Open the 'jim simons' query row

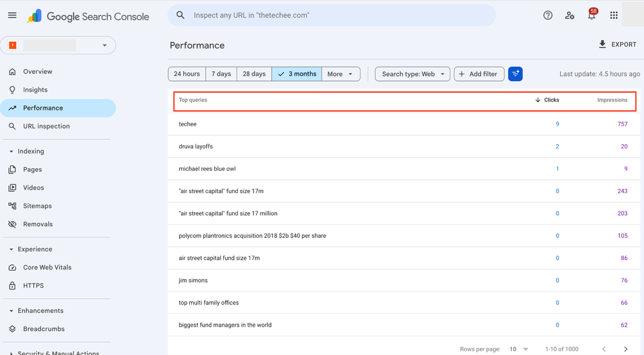(404, 280)
